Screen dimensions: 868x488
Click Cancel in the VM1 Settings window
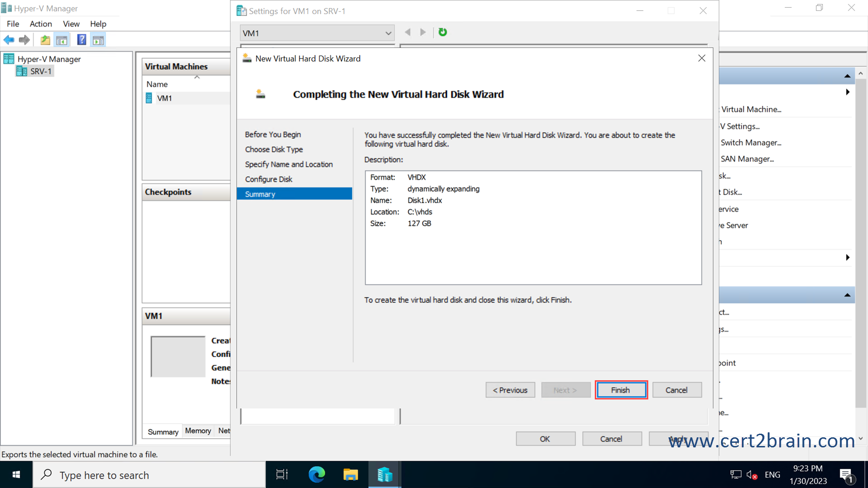612,439
